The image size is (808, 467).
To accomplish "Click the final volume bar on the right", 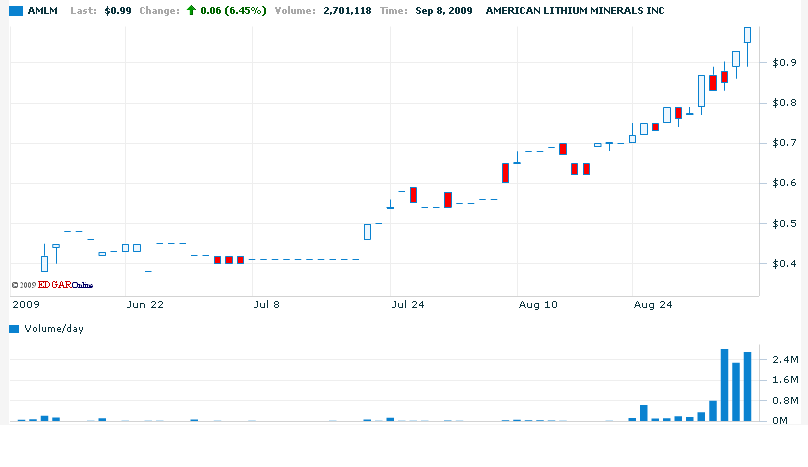I will (x=747, y=387).
